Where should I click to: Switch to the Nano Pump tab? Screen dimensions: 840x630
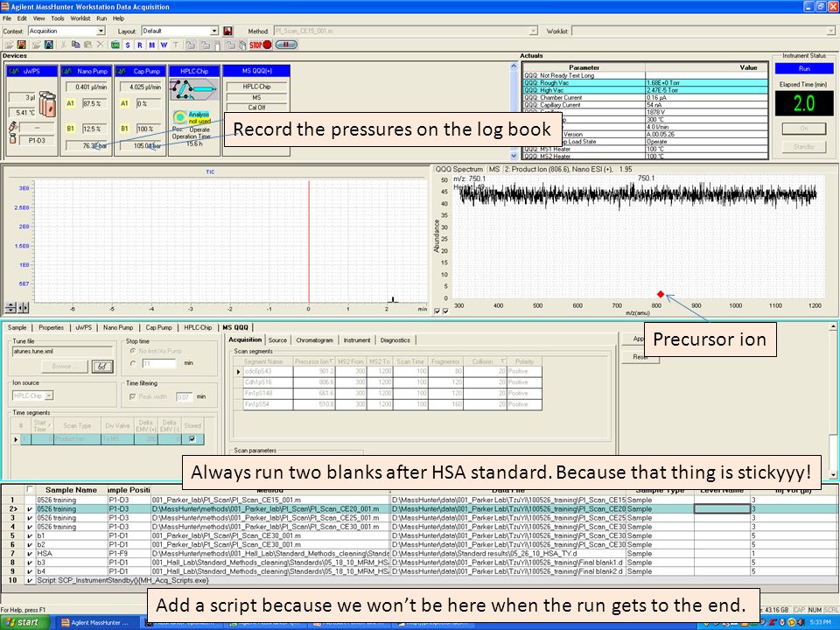(x=118, y=327)
